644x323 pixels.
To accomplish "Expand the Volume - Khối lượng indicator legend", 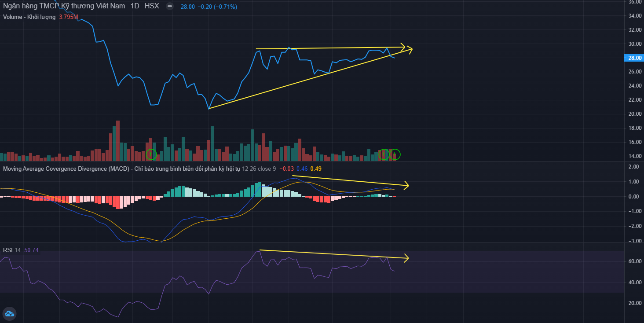I will coord(29,17).
